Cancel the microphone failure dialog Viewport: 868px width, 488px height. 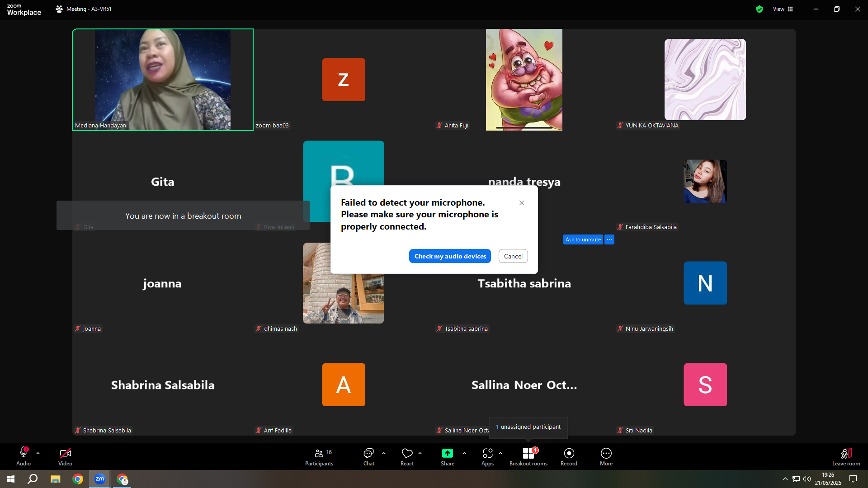[513, 256]
